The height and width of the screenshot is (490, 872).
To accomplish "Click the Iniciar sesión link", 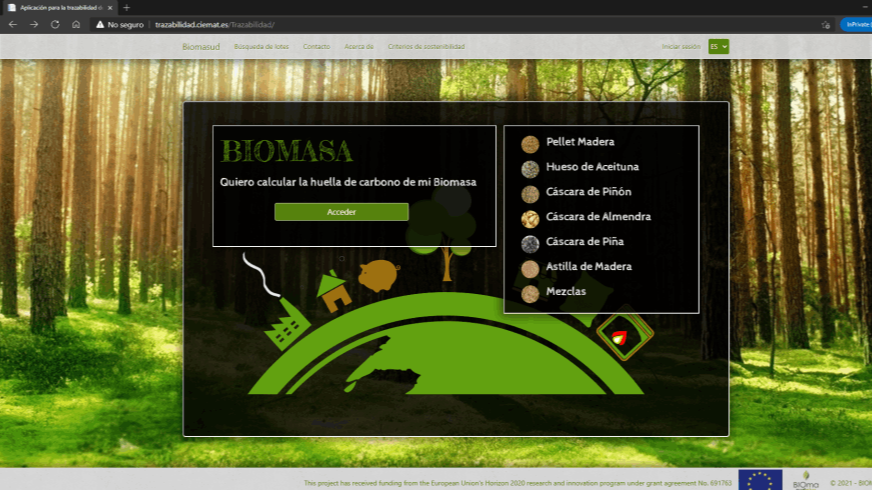I will pyautogui.click(x=681, y=46).
